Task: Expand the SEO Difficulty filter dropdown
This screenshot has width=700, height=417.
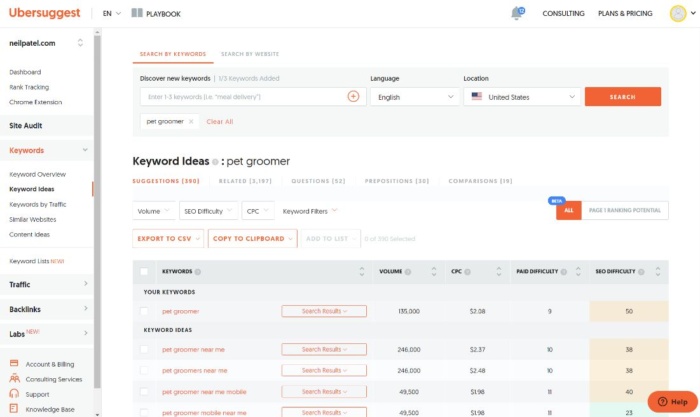Action: (x=208, y=211)
